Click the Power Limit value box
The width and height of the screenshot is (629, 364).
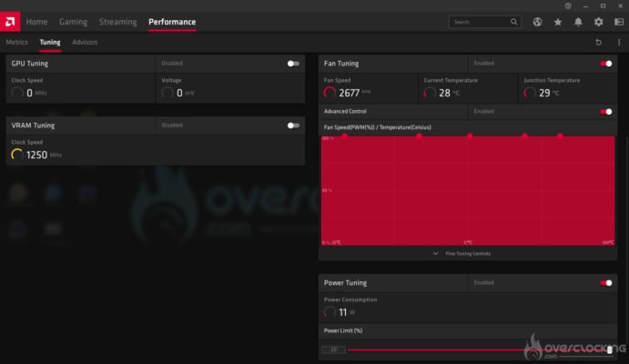click(x=333, y=349)
